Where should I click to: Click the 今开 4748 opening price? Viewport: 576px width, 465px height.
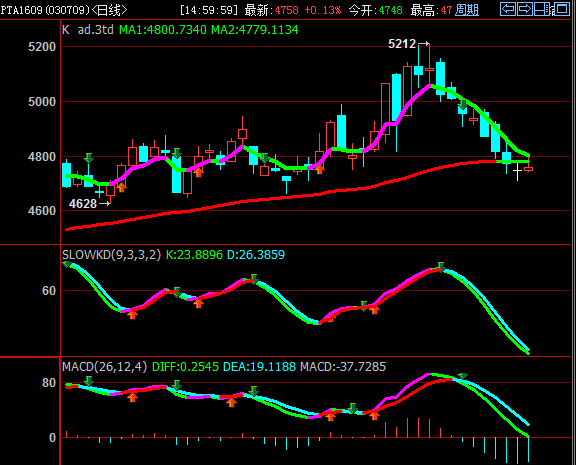(x=375, y=10)
